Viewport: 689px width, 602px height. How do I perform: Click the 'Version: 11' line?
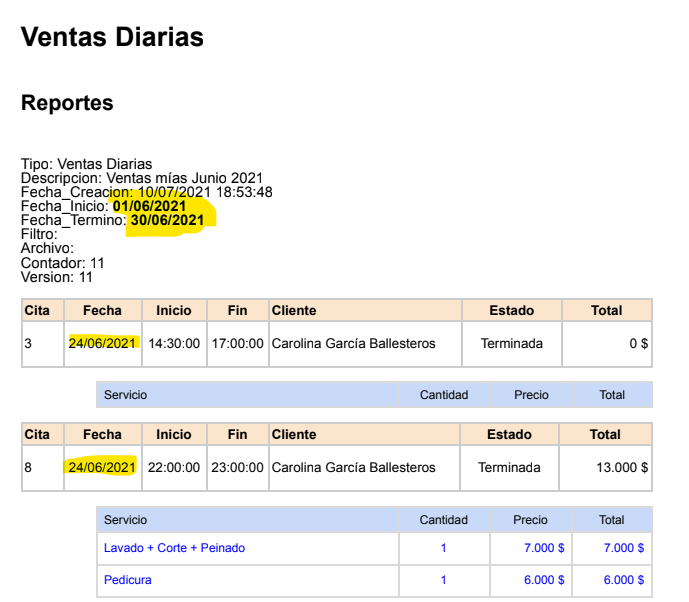tap(57, 277)
